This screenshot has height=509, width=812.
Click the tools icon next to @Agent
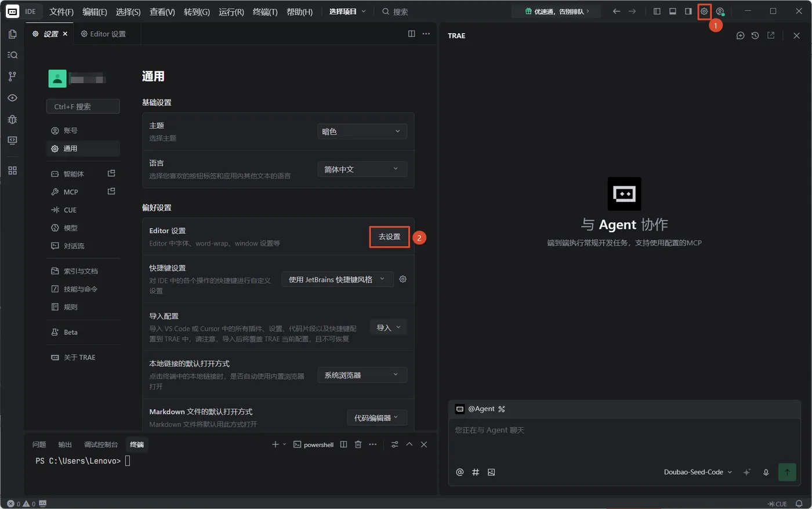tap(502, 409)
